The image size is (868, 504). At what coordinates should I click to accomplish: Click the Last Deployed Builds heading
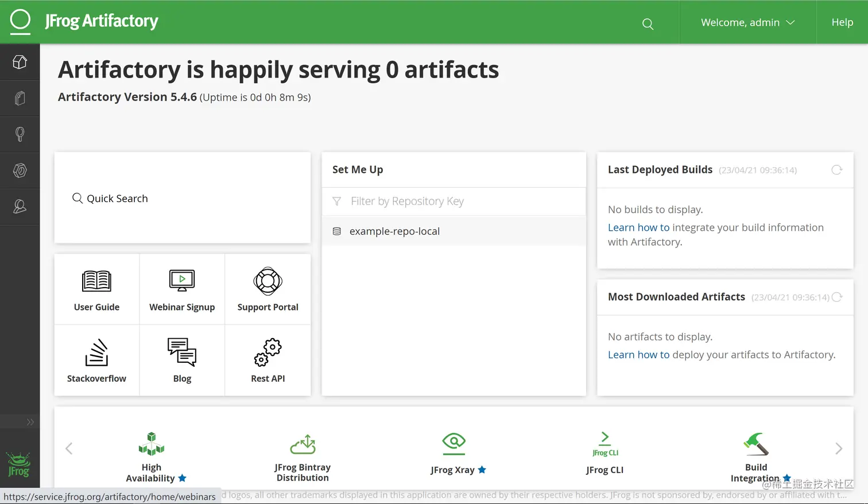tap(660, 169)
